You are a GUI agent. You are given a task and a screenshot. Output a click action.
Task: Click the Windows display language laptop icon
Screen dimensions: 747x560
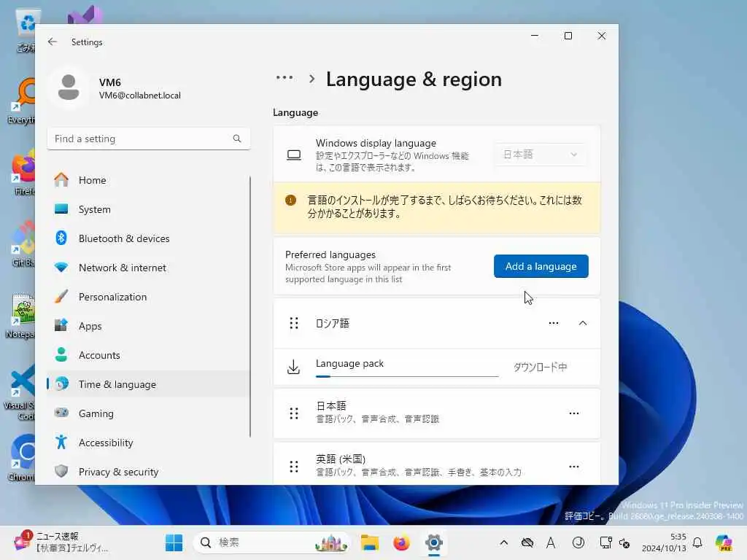(x=294, y=155)
